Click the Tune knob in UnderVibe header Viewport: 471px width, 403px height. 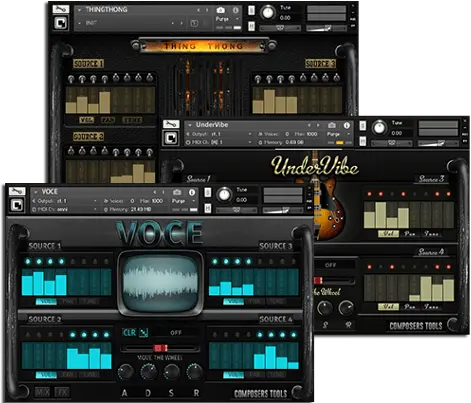coord(379,128)
